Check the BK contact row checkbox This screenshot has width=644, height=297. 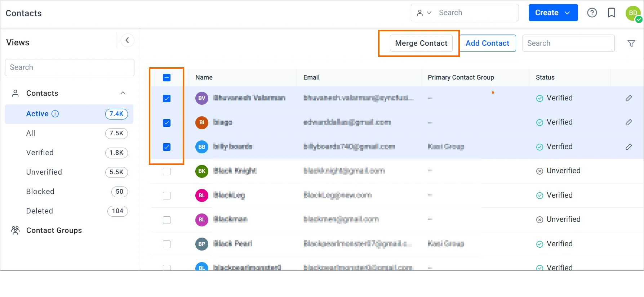point(166,171)
